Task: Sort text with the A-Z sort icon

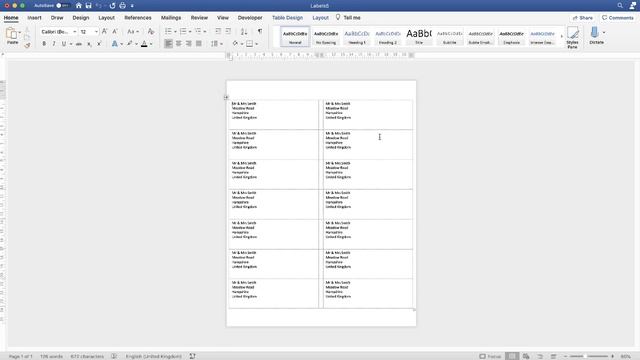Action: (244, 31)
